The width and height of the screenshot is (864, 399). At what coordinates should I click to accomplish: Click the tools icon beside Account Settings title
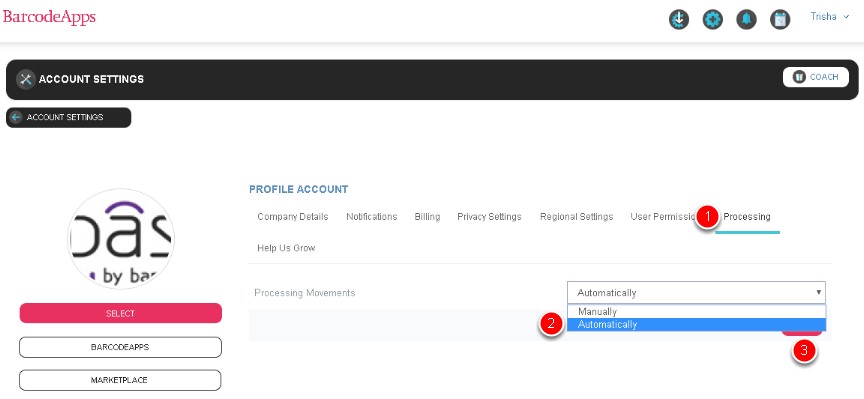pyautogui.click(x=25, y=79)
